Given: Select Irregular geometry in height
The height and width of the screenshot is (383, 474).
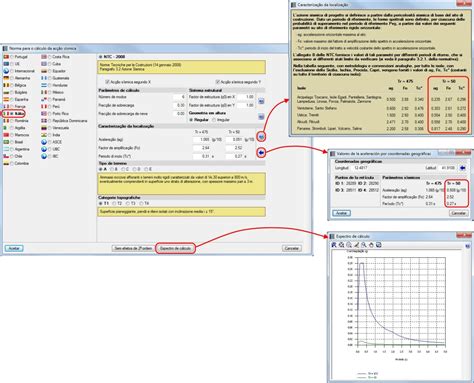Looking at the screenshot, I should [214, 120].
